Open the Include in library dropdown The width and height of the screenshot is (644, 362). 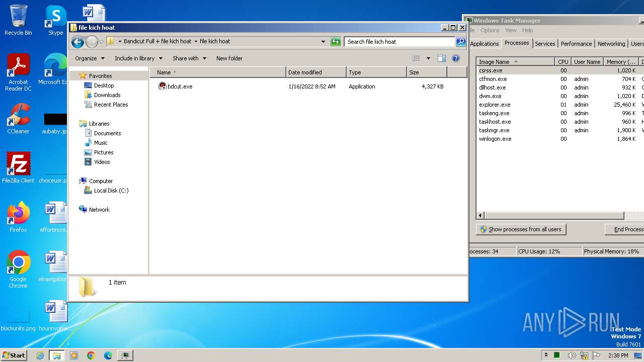point(138,58)
